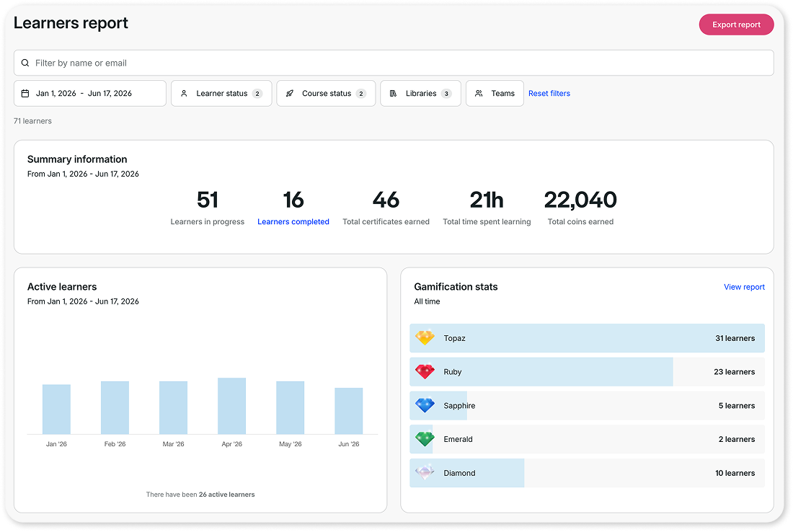Click the rocket icon on Course status
793x532 pixels.
coord(290,93)
